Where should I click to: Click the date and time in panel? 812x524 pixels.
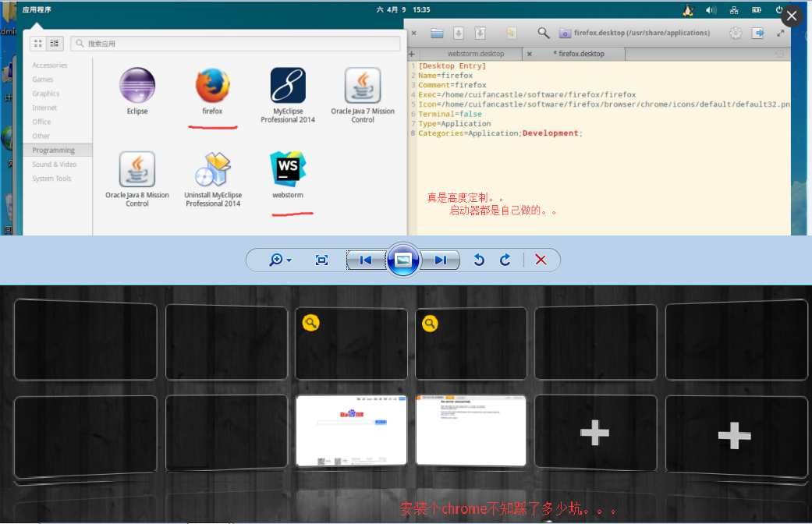(403, 9)
